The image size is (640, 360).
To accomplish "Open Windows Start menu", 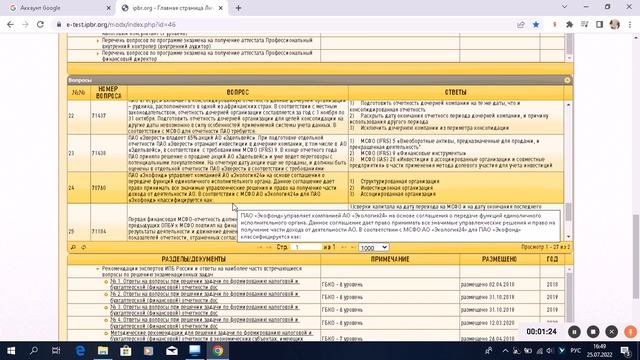I will coord(11,351).
